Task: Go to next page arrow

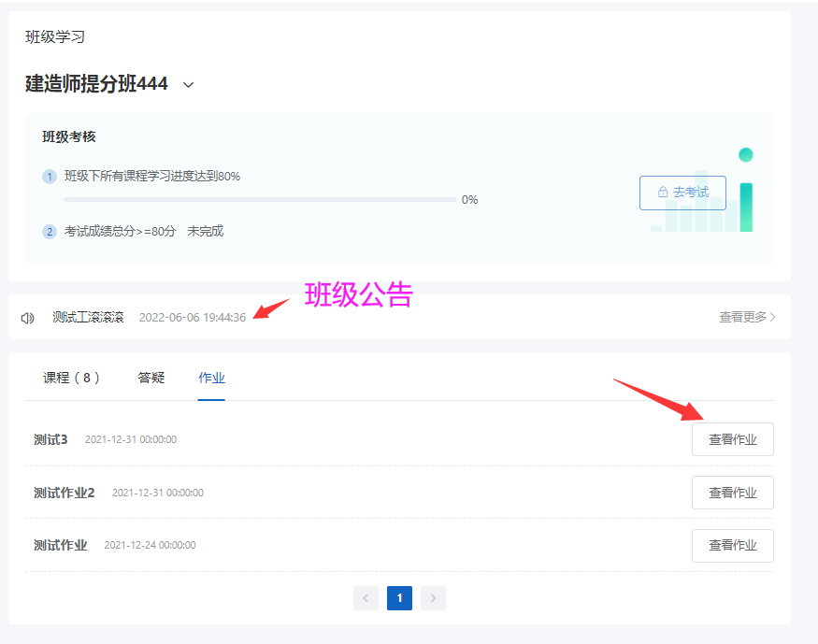Action: pos(433,598)
